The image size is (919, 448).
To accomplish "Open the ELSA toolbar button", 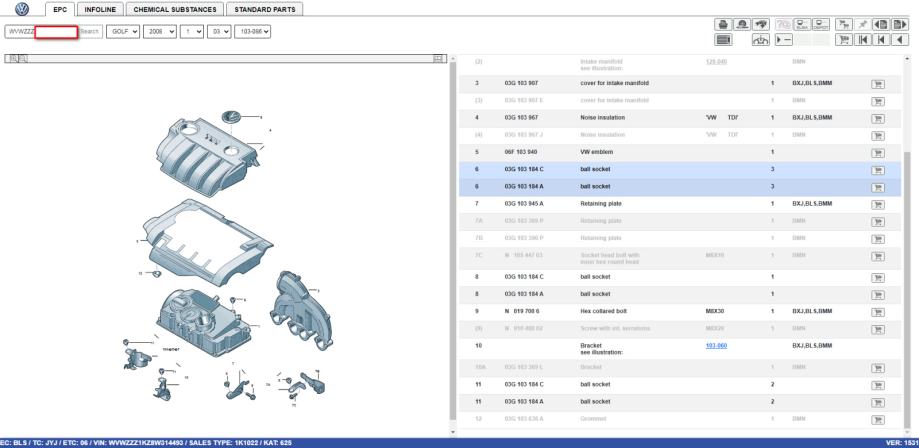I will point(802,24).
